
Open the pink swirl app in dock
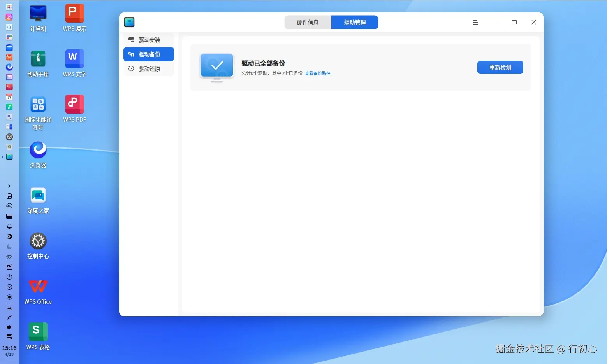[x=9, y=17]
